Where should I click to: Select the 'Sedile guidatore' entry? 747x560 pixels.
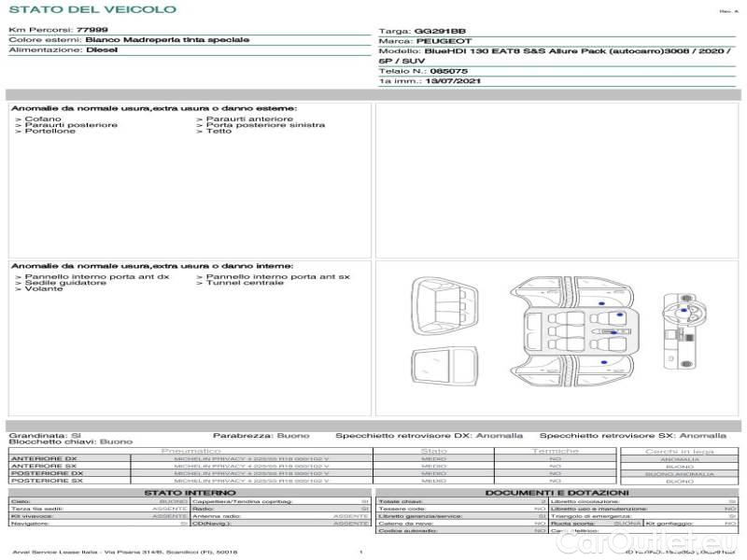coord(65,283)
